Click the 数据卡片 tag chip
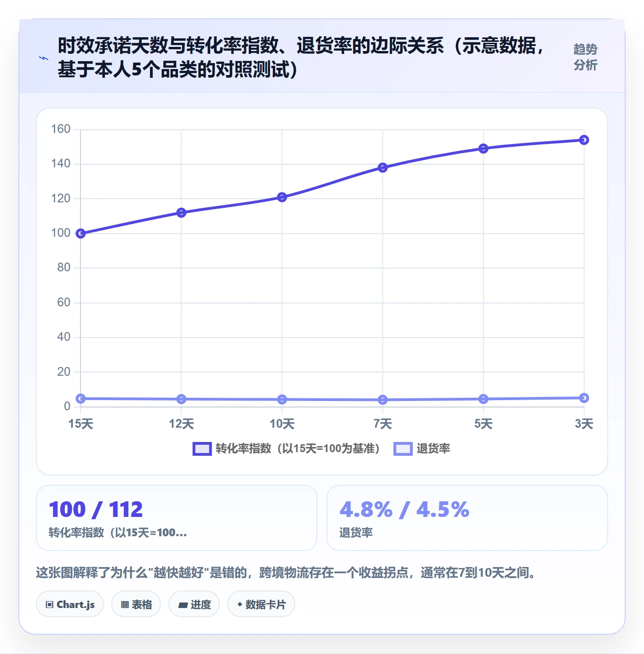 (261, 604)
